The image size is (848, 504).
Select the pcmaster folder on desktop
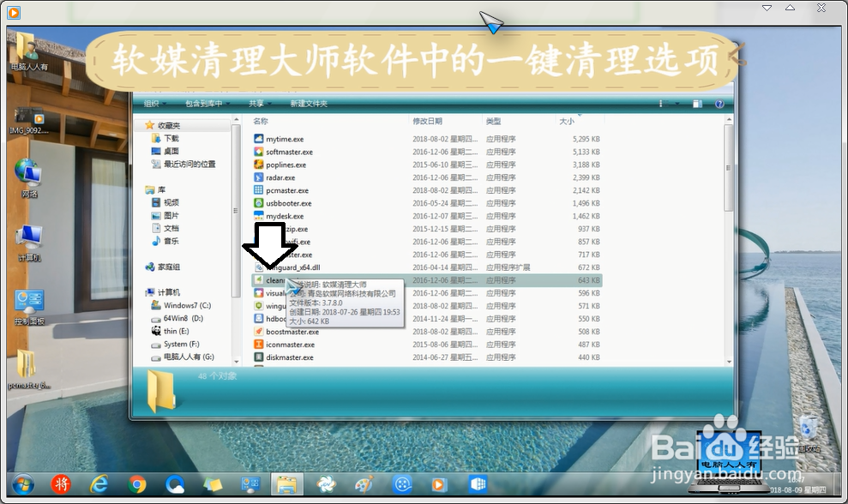[x=29, y=369]
